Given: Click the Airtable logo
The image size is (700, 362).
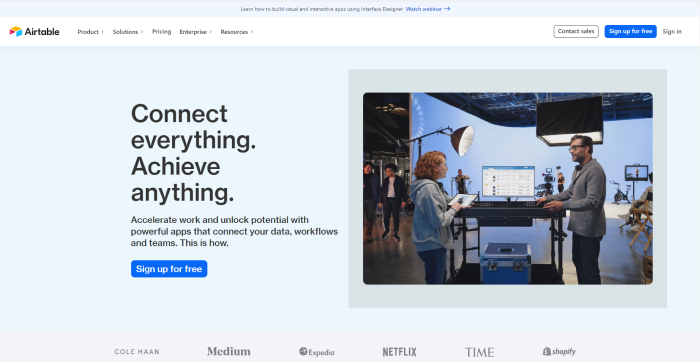Looking at the screenshot, I should tap(34, 32).
